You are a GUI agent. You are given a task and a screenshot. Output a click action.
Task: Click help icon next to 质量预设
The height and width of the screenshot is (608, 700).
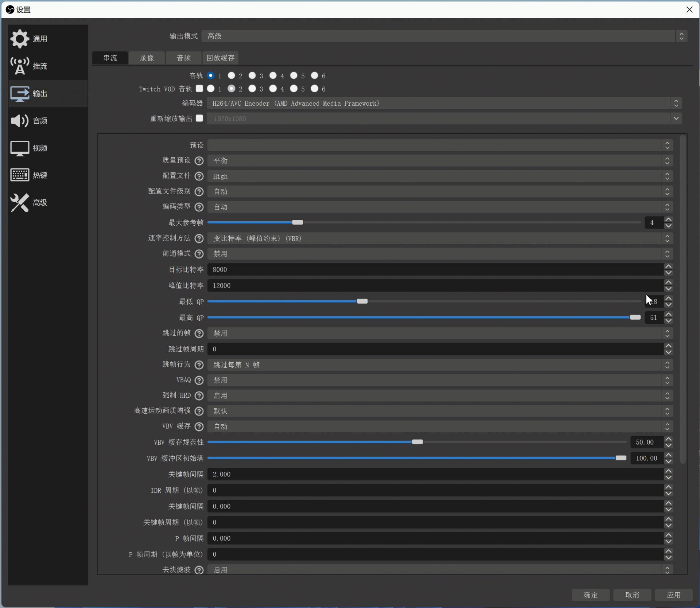click(x=199, y=161)
